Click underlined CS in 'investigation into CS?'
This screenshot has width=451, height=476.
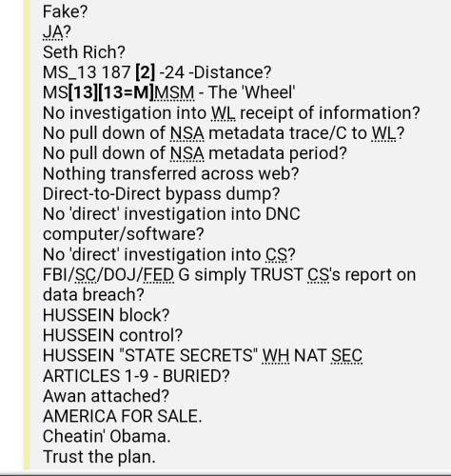coord(276,255)
